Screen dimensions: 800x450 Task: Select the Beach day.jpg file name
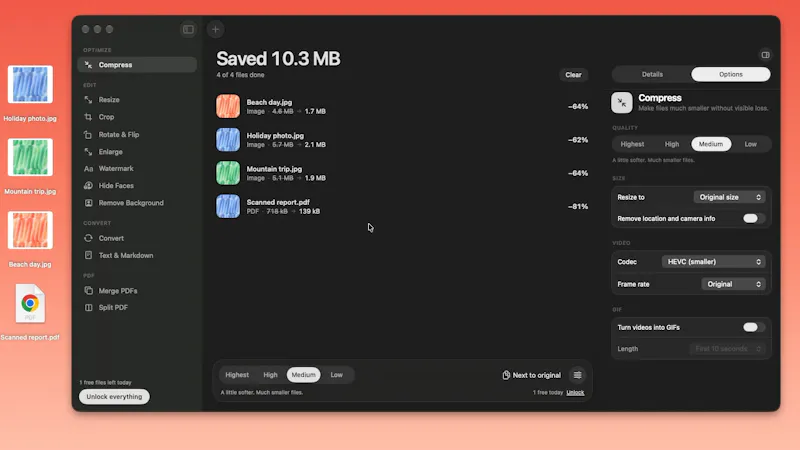(269, 102)
